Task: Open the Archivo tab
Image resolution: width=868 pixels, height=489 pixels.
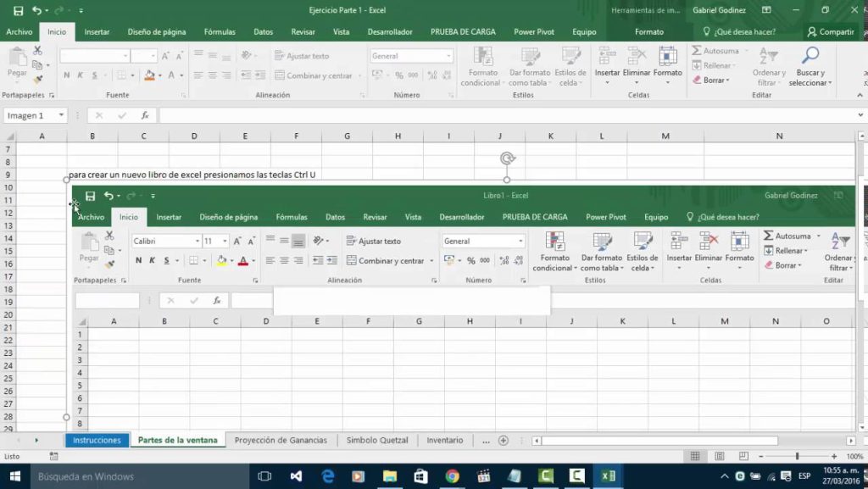Action: pyautogui.click(x=19, y=32)
